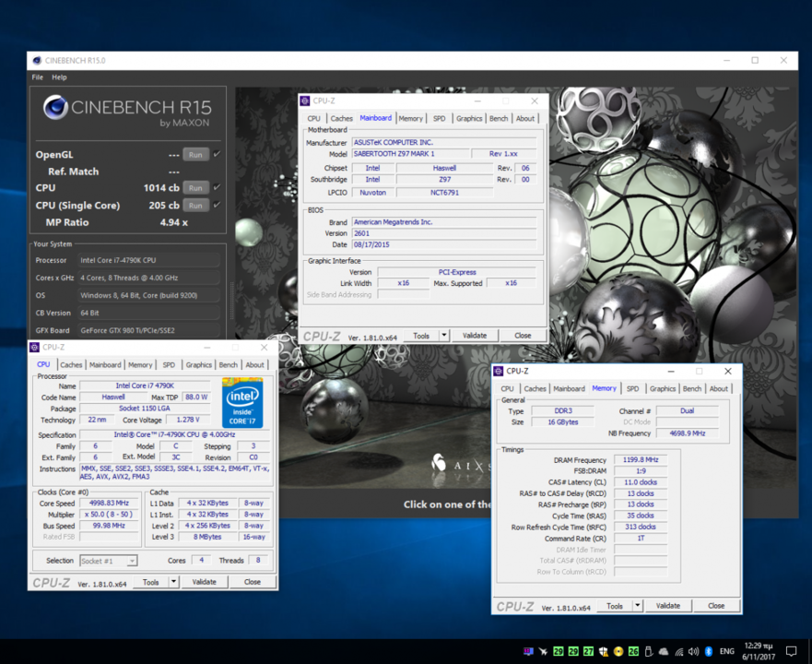Open the Tools dropdown arrow in the processor CPU-Z window

pos(174,582)
